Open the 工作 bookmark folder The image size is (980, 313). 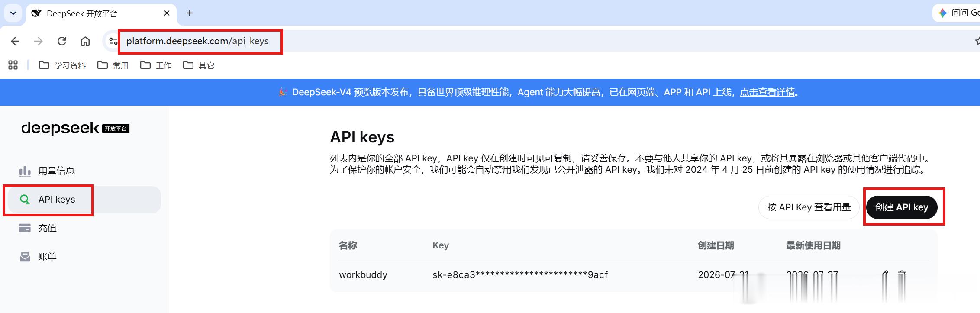pos(156,65)
